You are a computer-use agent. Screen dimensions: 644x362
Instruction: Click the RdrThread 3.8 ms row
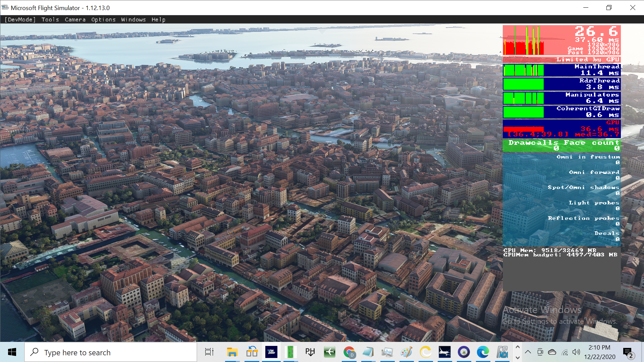point(562,84)
